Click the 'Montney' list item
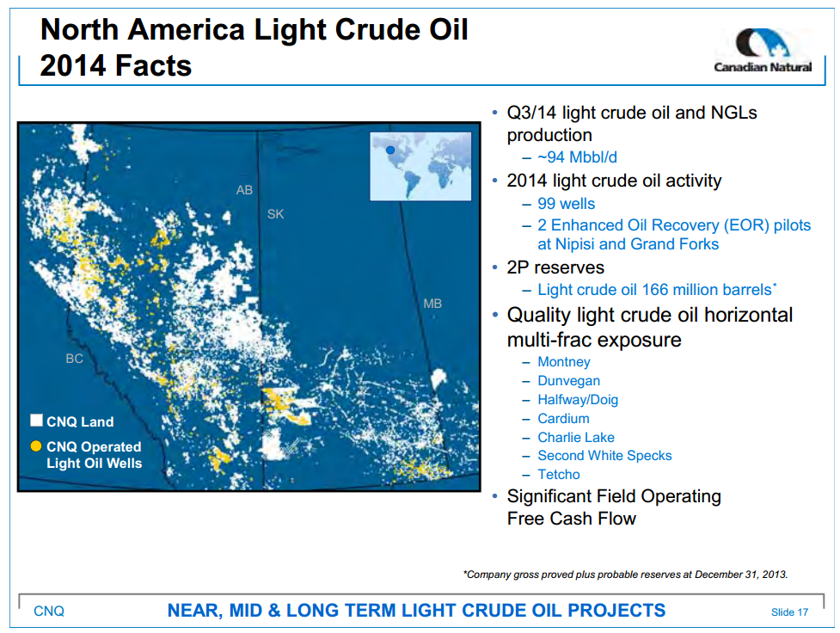The height and width of the screenshot is (633, 840). pyautogui.click(x=563, y=362)
